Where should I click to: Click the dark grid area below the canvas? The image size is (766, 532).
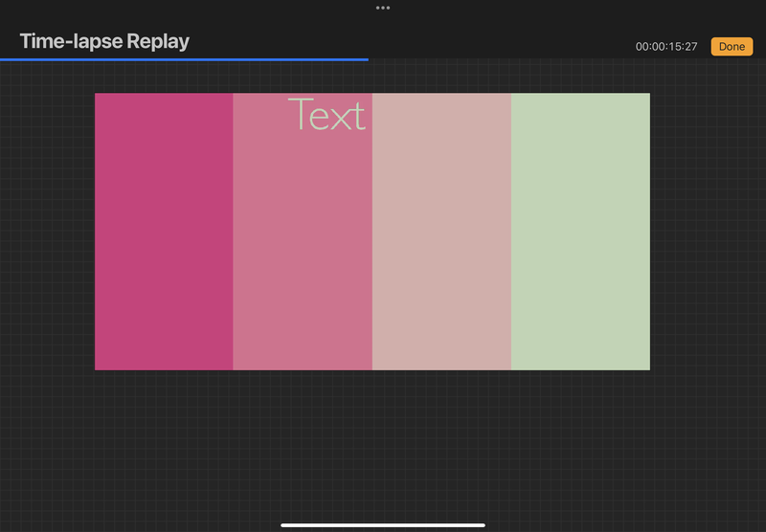click(x=383, y=440)
